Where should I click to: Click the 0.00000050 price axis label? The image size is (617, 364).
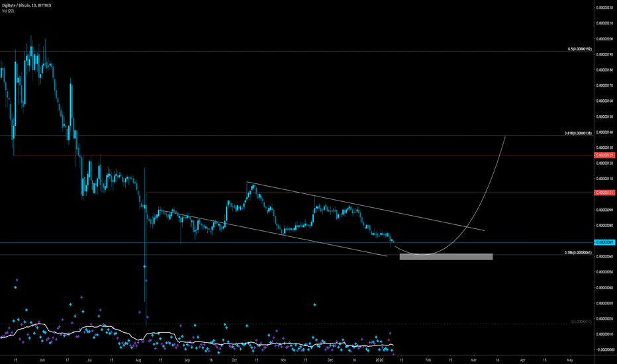tap(605, 272)
